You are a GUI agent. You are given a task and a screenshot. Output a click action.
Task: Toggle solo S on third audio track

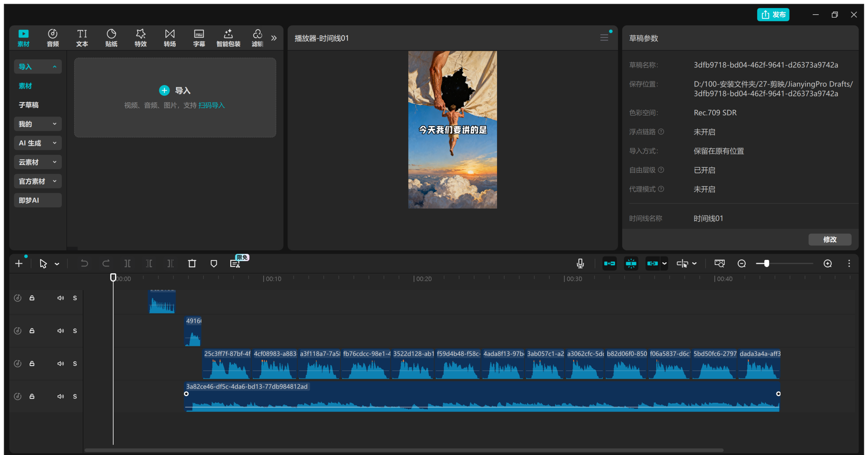(75, 364)
